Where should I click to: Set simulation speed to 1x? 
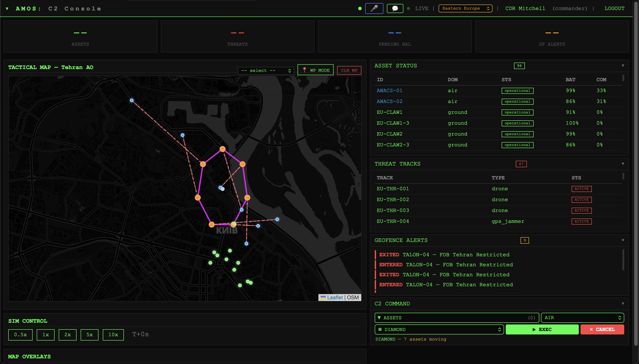(46, 335)
